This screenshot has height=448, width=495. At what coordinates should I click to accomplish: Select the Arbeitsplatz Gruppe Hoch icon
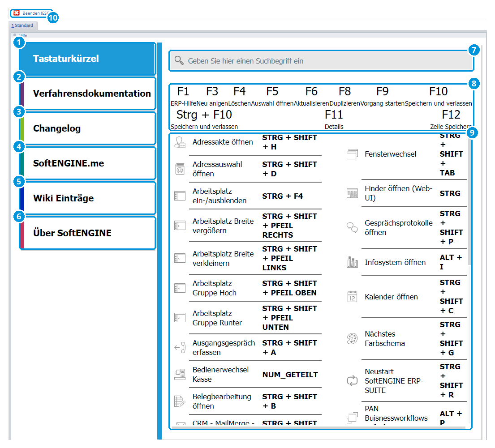click(x=180, y=288)
